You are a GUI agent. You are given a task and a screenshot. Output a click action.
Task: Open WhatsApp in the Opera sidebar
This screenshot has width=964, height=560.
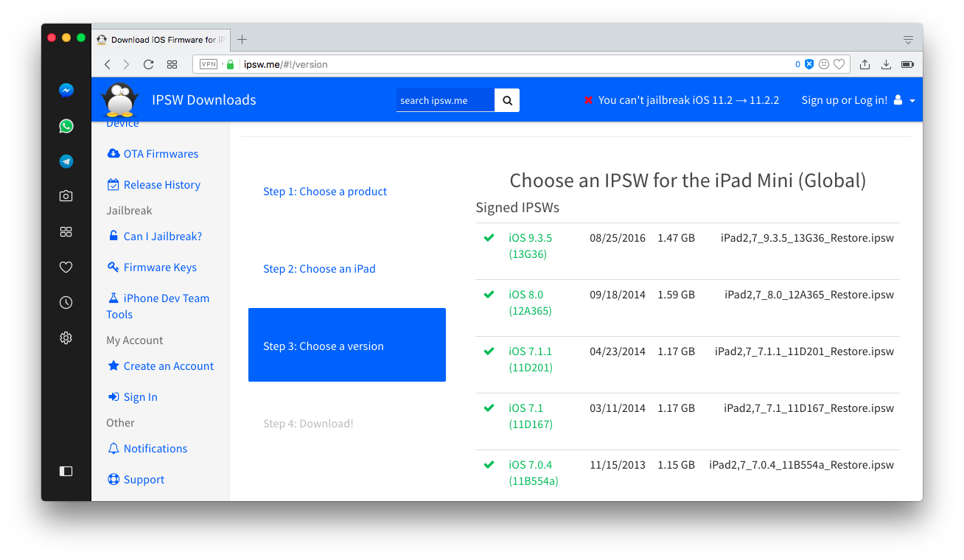coord(66,126)
